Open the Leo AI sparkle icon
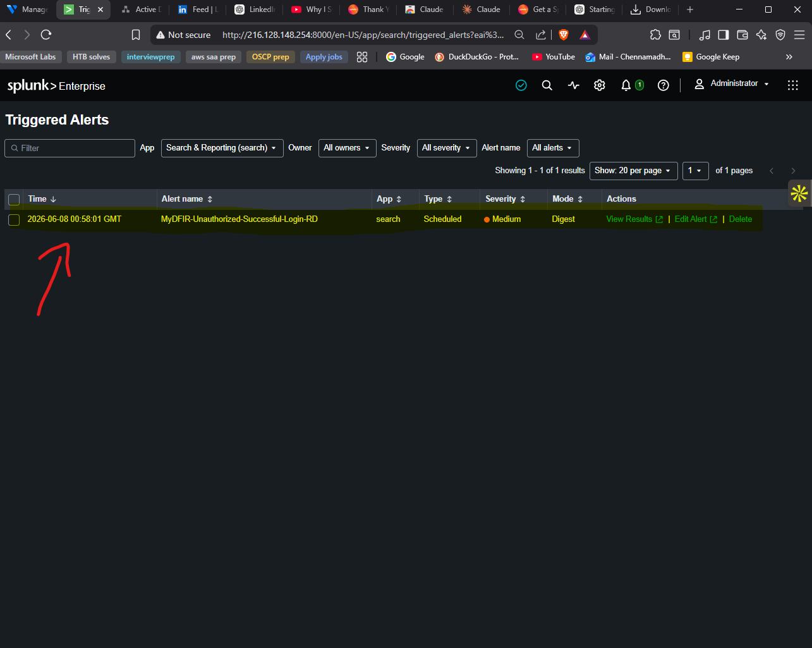This screenshot has height=648, width=812. [761, 35]
